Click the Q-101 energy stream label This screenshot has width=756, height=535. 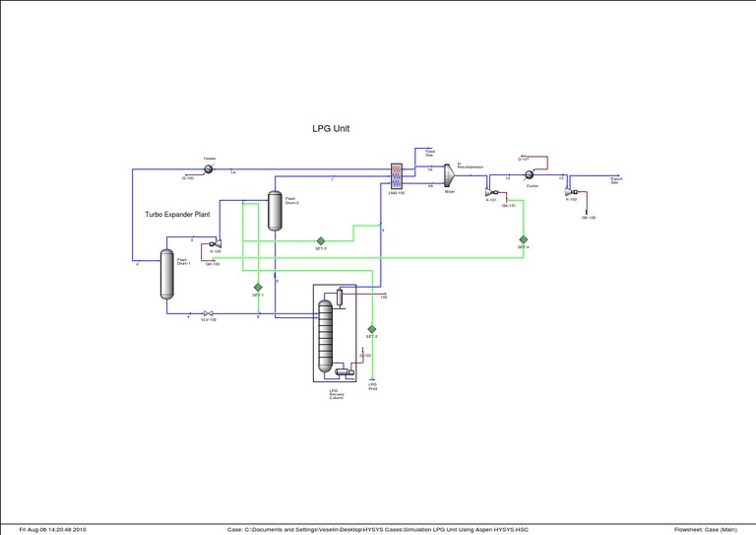(x=523, y=159)
